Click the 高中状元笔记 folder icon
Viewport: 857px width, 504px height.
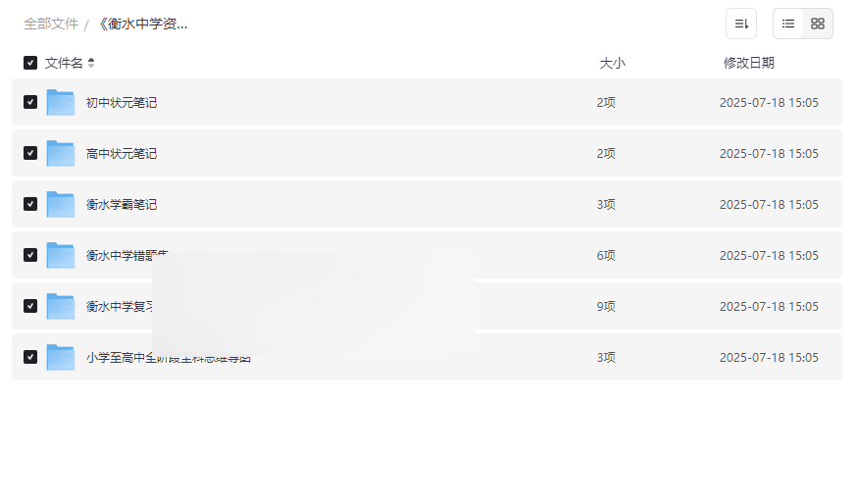61,153
